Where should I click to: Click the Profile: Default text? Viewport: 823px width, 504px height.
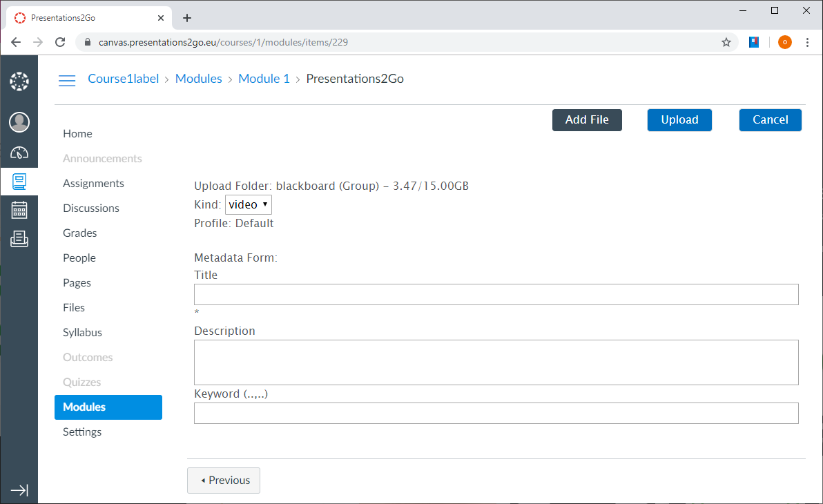pyautogui.click(x=233, y=223)
